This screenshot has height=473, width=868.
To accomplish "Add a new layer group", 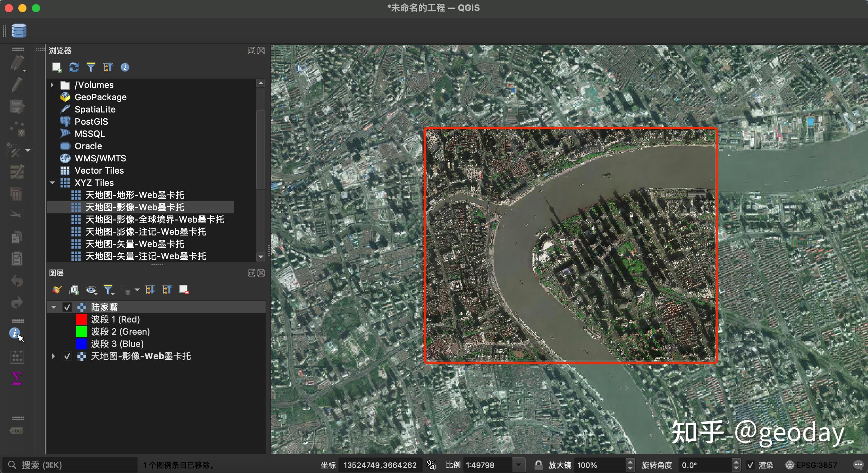I will [74, 290].
